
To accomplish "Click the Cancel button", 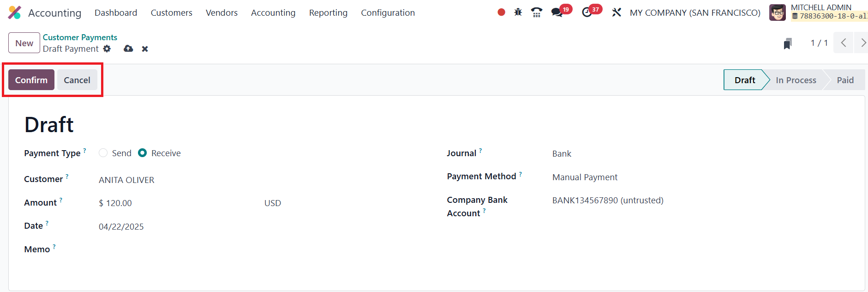I will point(77,80).
